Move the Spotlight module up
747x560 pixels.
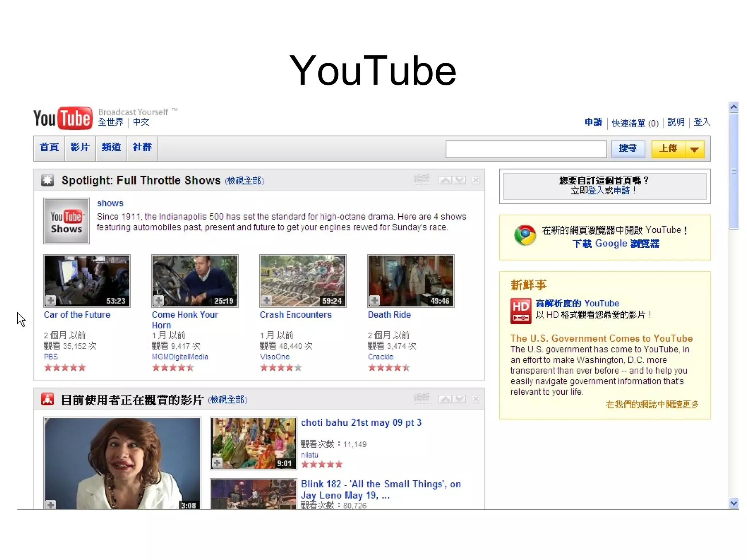[x=445, y=180]
